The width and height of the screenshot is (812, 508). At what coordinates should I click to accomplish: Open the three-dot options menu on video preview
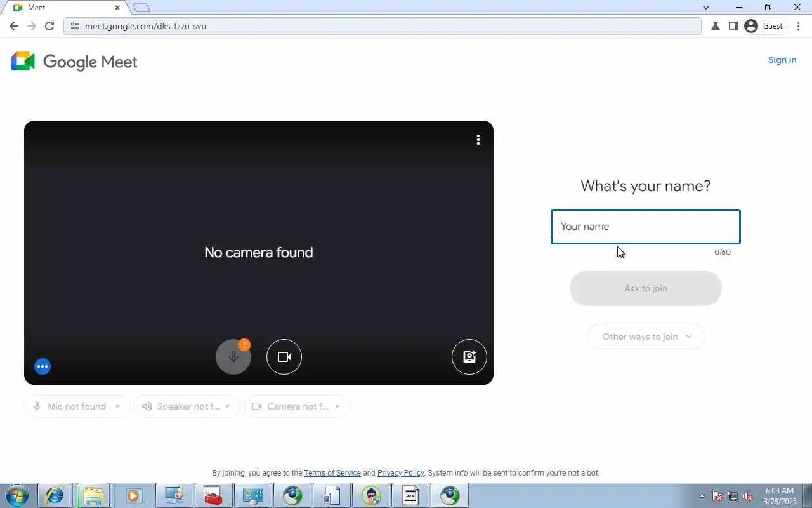(478, 140)
